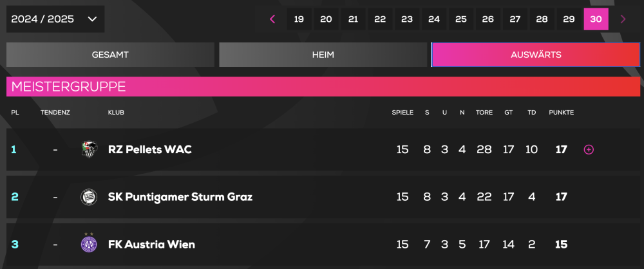
Task: Open the FK Austria Wien club link
Action: (x=151, y=244)
